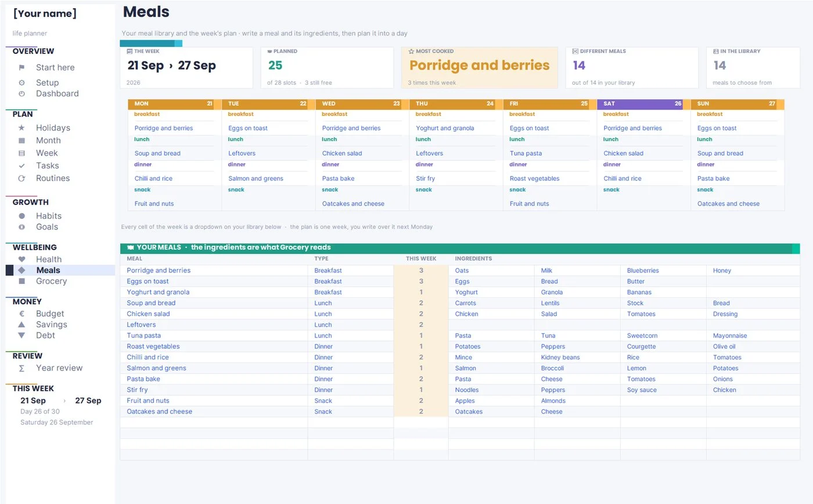Image resolution: width=813 pixels, height=504 pixels.
Task: Click the icon in YOUR MEALS header
Action: point(130,247)
